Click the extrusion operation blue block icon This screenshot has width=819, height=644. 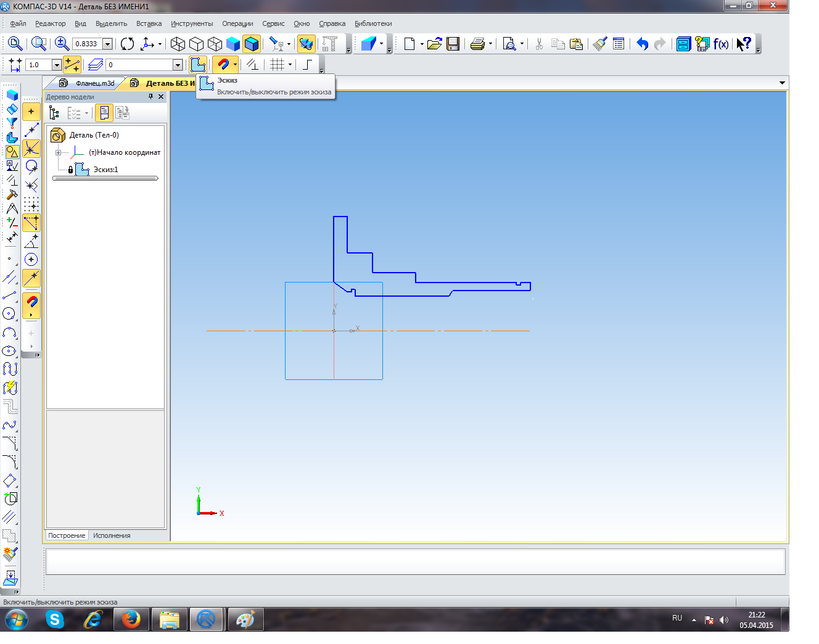369,44
